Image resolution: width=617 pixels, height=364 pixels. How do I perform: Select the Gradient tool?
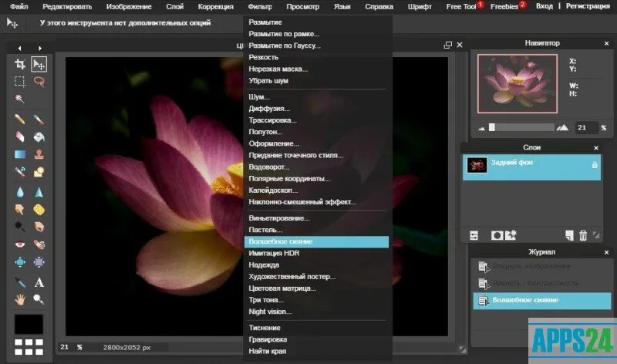pyautogui.click(x=20, y=154)
